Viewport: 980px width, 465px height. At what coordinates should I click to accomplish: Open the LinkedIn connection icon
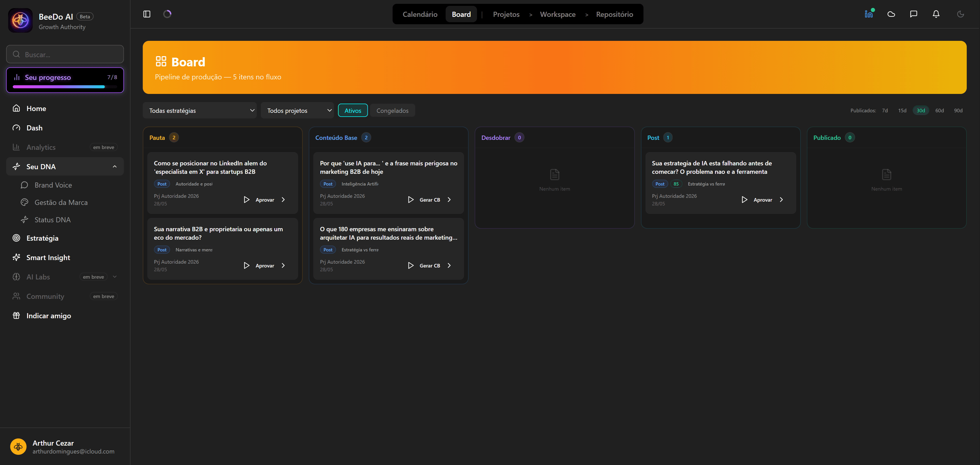point(869,14)
